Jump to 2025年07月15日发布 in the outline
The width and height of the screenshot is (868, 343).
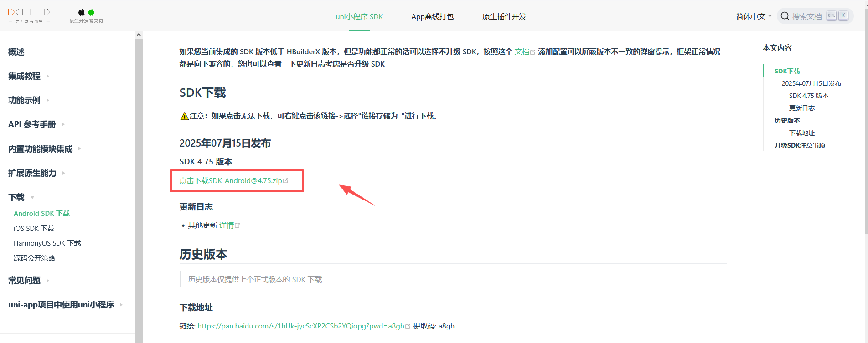click(x=811, y=83)
